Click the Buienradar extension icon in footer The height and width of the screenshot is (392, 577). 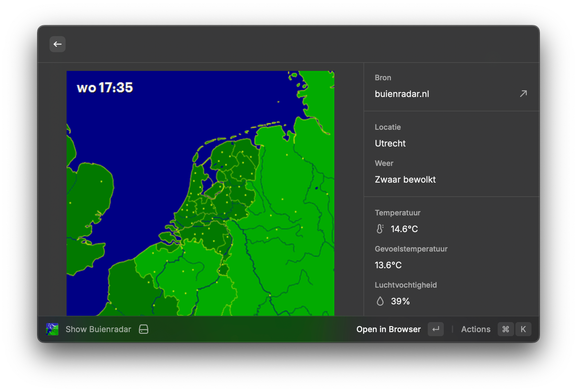click(x=52, y=329)
